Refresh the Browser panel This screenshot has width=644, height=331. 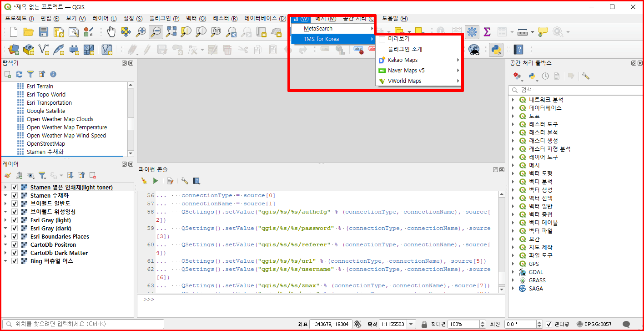coord(19,74)
